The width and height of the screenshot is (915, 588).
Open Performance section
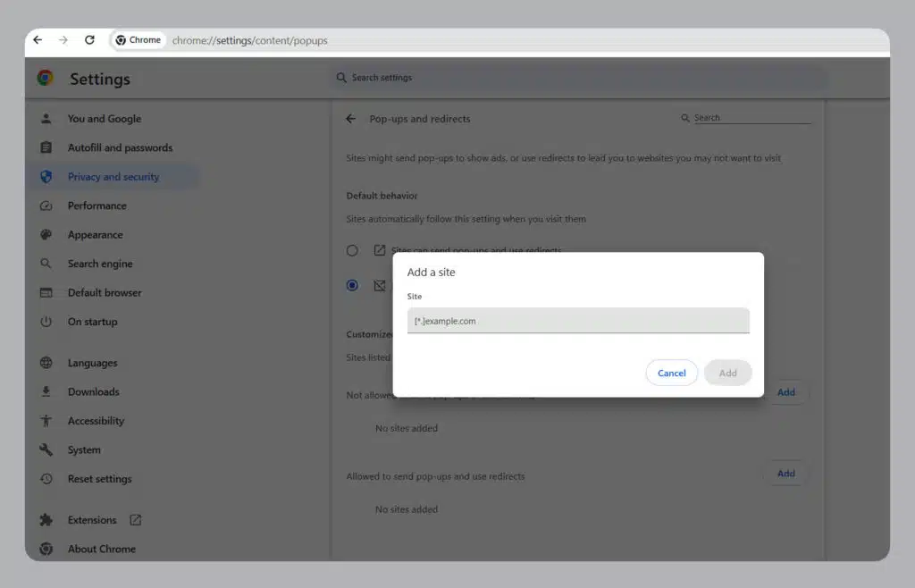pos(97,206)
